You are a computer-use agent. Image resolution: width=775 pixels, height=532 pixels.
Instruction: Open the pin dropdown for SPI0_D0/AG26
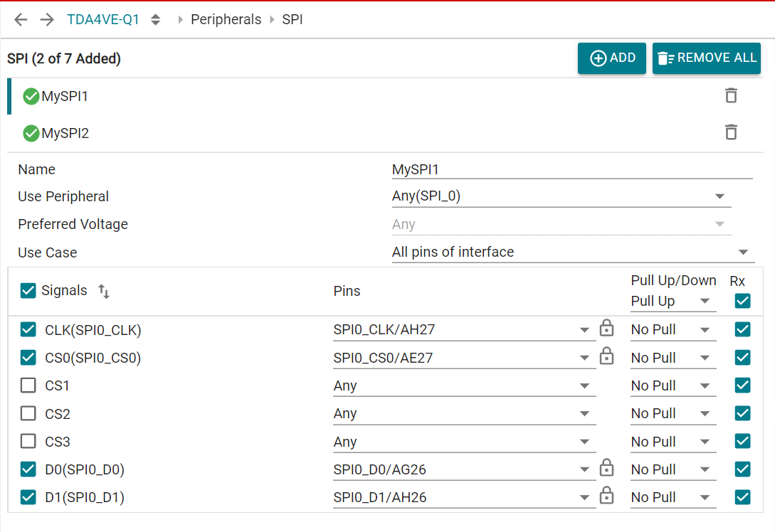point(464,469)
